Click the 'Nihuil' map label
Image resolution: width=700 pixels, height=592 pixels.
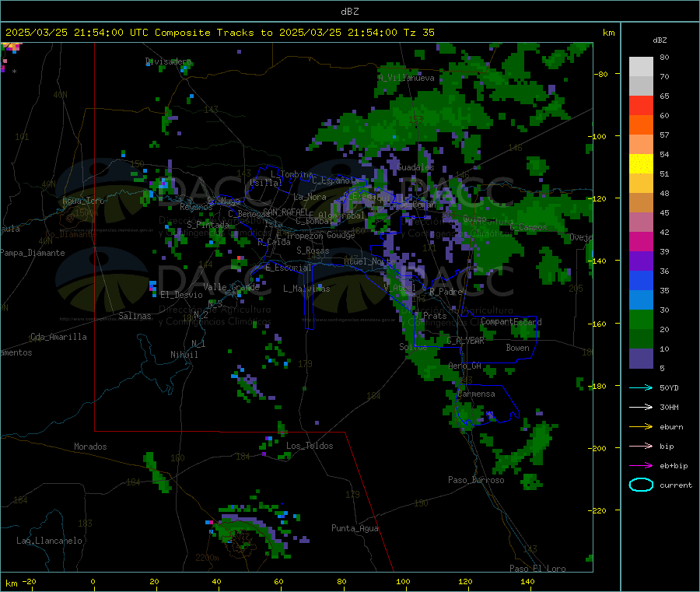(x=184, y=355)
